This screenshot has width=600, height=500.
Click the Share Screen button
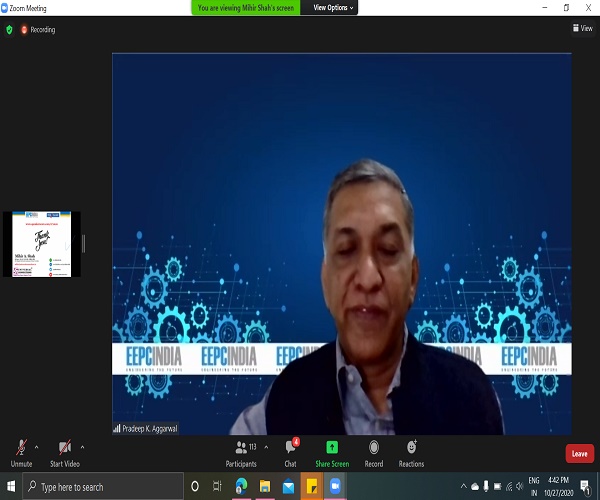point(332,454)
